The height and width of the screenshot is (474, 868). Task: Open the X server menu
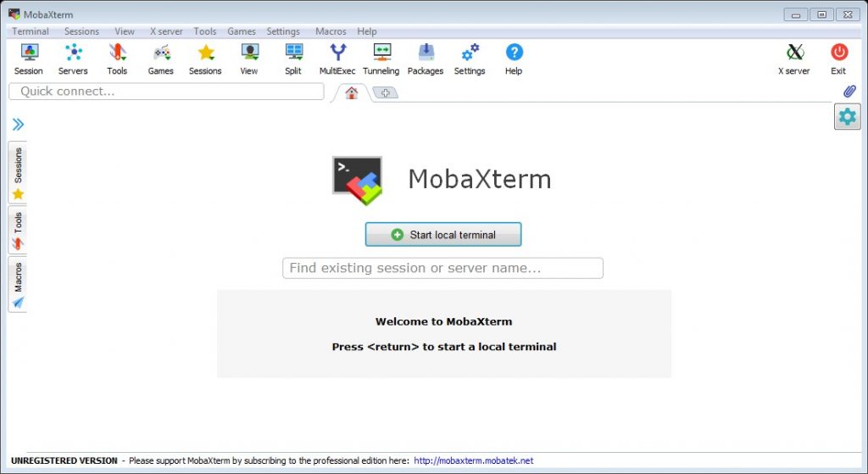(x=166, y=31)
